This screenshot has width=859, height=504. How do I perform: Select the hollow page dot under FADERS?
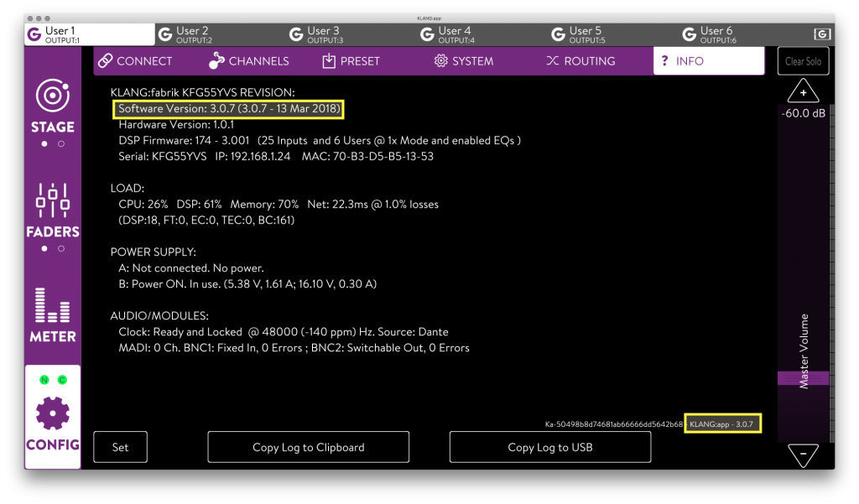61,249
